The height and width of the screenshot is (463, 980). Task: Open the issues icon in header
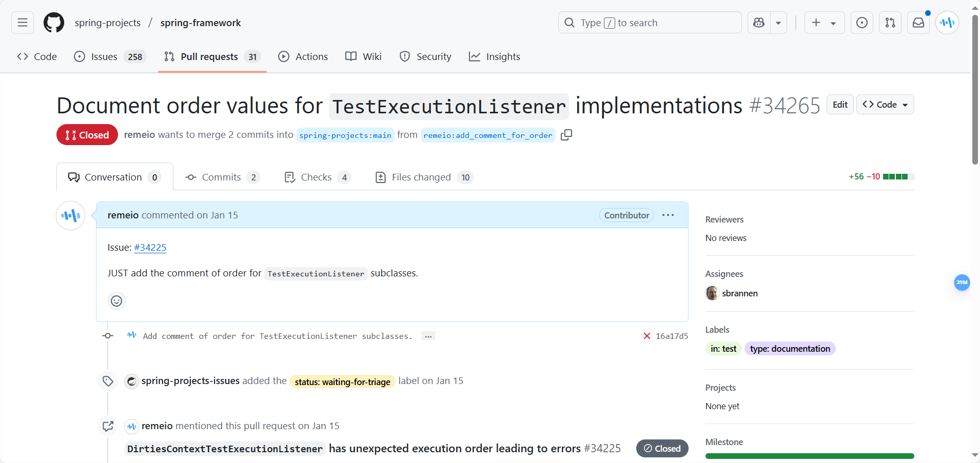coord(862,23)
